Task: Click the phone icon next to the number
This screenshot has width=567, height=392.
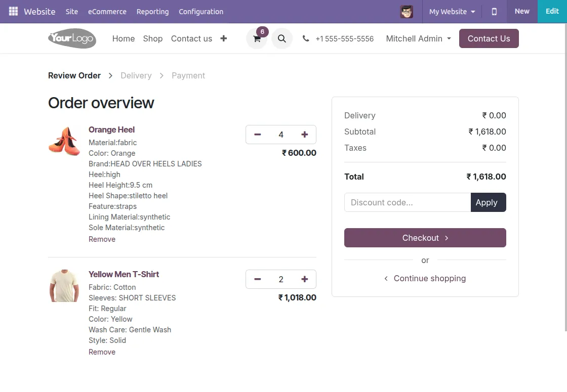Action: point(306,38)
